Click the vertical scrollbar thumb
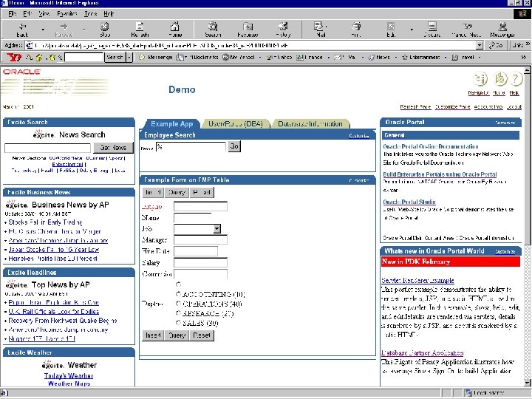532x399 pixels. (x=527, y=159)
